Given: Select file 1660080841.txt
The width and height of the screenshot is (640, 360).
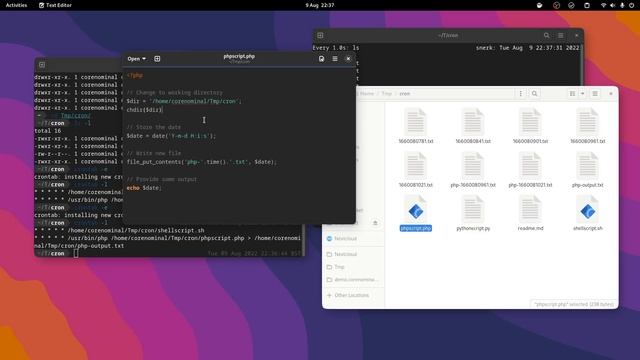Looking at the screenshot, I should point(473,126).
